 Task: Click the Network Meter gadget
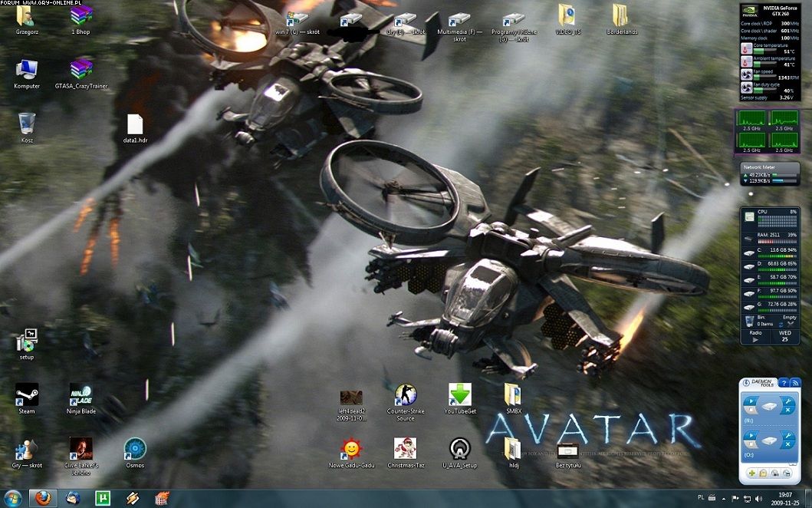pyautogui.click(x=770, y=174)
